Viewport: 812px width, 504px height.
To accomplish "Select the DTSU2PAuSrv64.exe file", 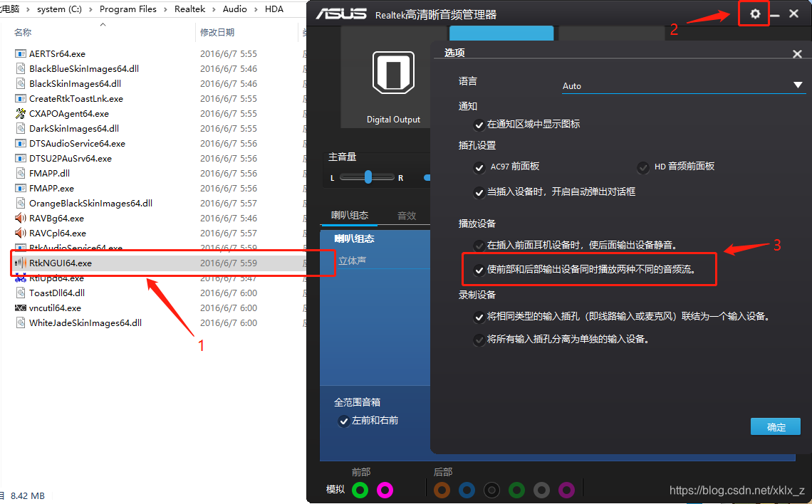I will click(71, 158).
